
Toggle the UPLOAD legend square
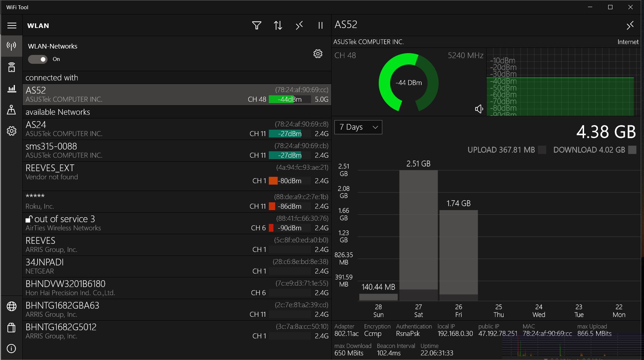(542, 150)
